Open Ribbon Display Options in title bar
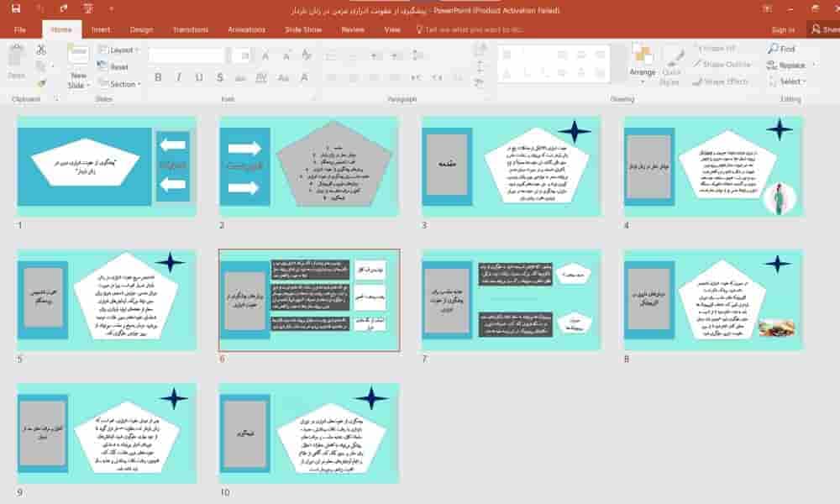Screen dimensions: 840x504 [x=768, y=9]
